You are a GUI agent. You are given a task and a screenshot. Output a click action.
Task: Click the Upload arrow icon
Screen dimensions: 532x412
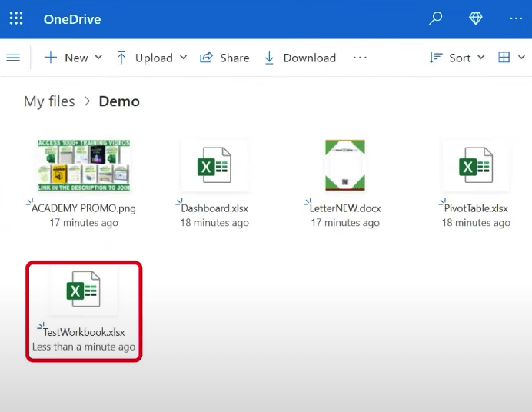(x=121, y=58)
